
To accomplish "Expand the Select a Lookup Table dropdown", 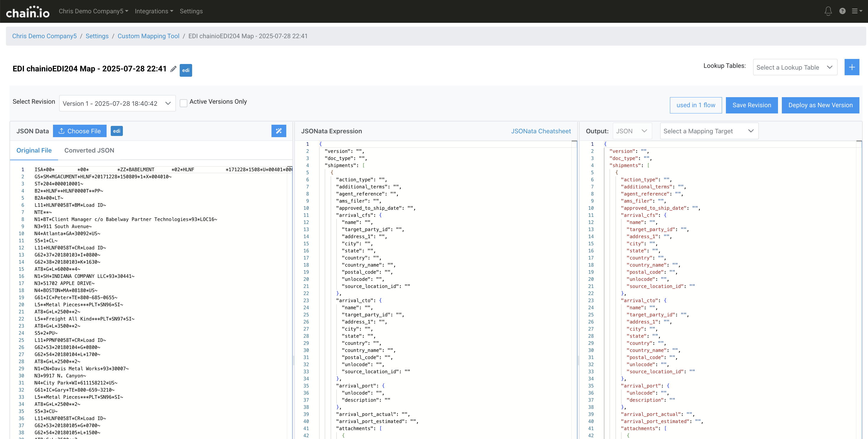I will point(795,68).
